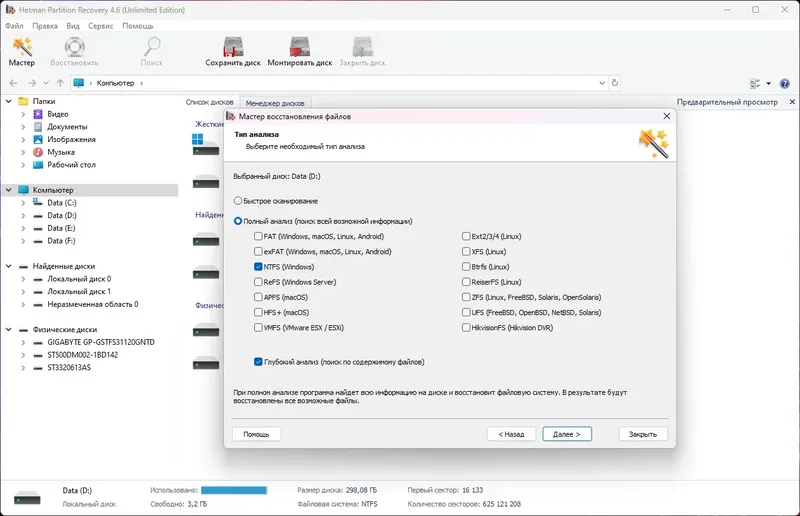800x516 pixels.
Task: Select Полный анализ radio option
Action: pyautogui.click(x=238, y=221)
